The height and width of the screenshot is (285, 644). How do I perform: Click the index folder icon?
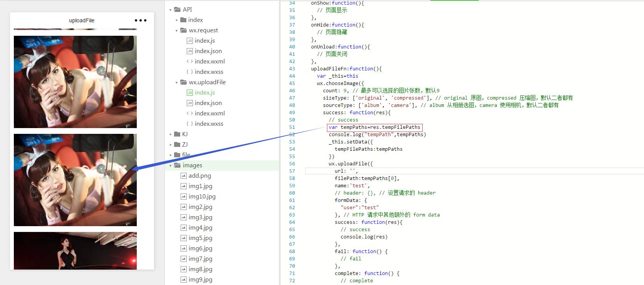[x=183, y=20]
